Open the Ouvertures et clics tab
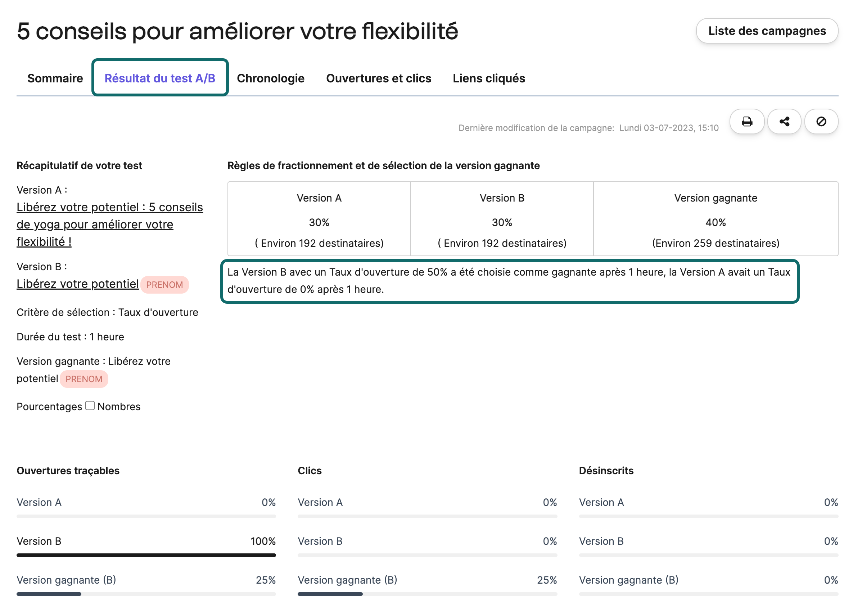 pyautogui.click(x=379, y=78)
